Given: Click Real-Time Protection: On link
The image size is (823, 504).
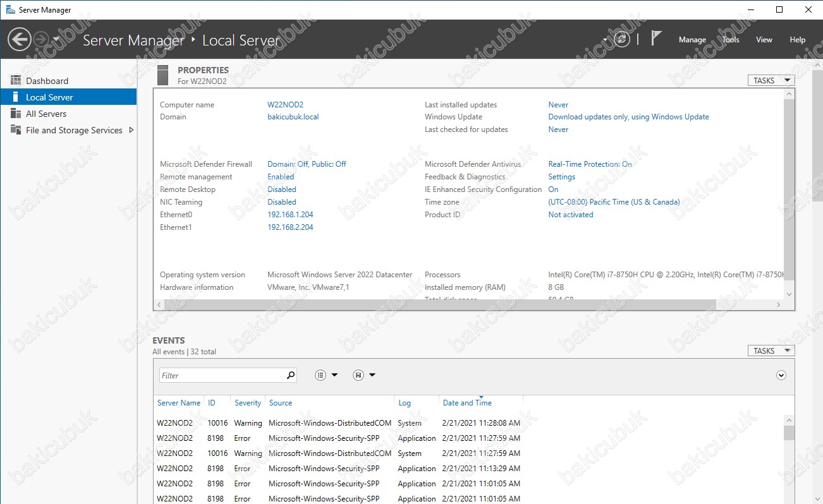Looking at the screenshot, I should pyautogui.click(x=590, y=164).
